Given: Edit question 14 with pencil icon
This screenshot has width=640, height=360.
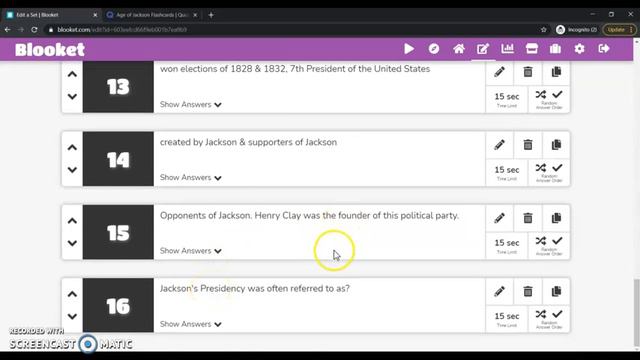Looking at the screenshot, I should pos(499,145).
